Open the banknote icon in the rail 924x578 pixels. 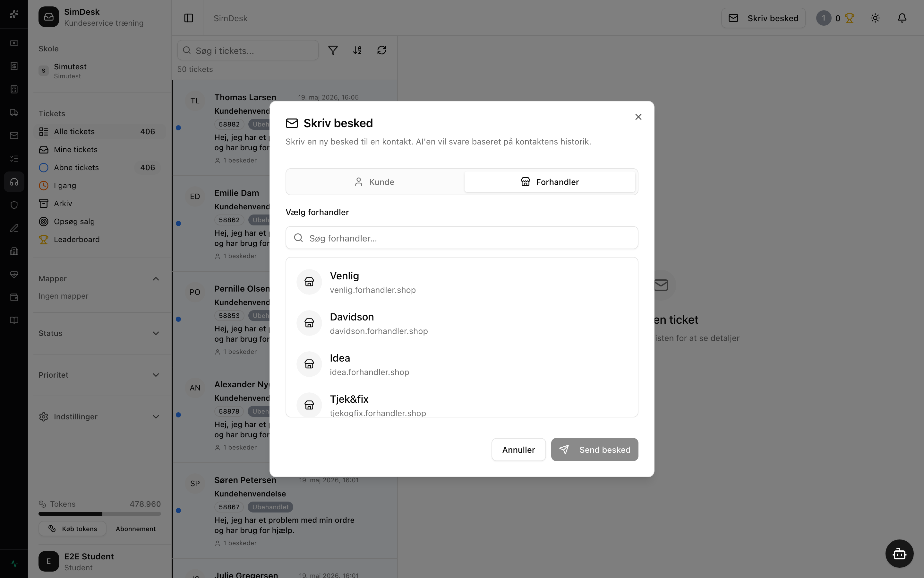point(14,43)
